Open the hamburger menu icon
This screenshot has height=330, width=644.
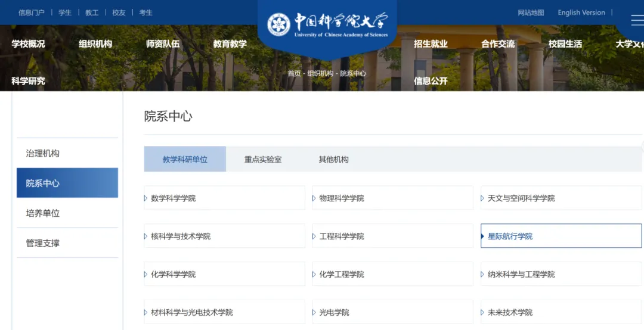pos(637,20)
